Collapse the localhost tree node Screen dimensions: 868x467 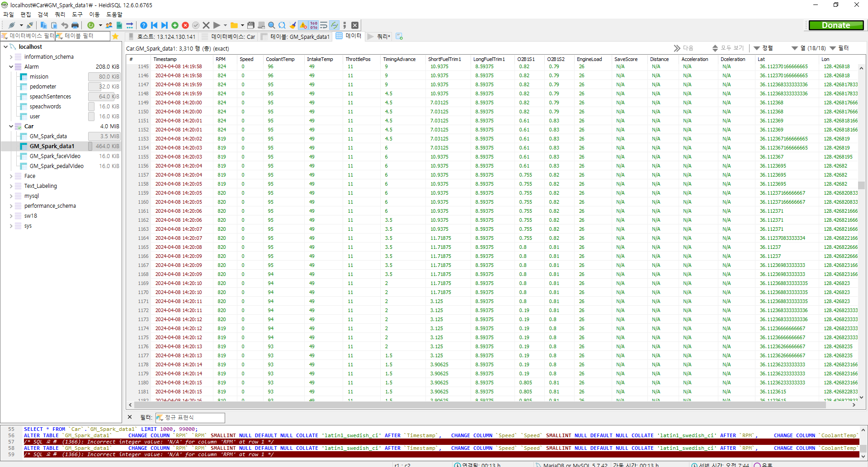pyautogui.click(x=5, y=47)
